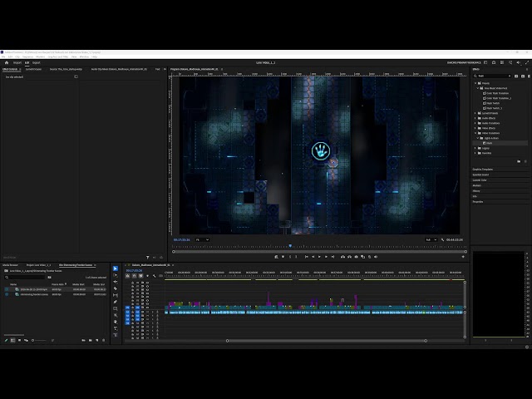Screen dimensions: 532x399
Task: Select the Slip tool
Action: pos(116,295)
